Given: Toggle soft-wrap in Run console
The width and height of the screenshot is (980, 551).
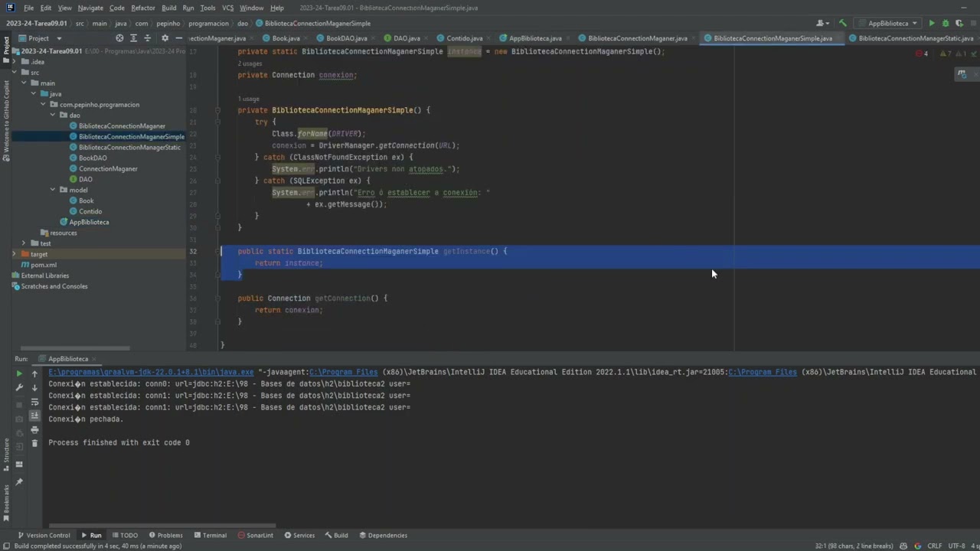Looking at the screenshot, I should (34, 402).
